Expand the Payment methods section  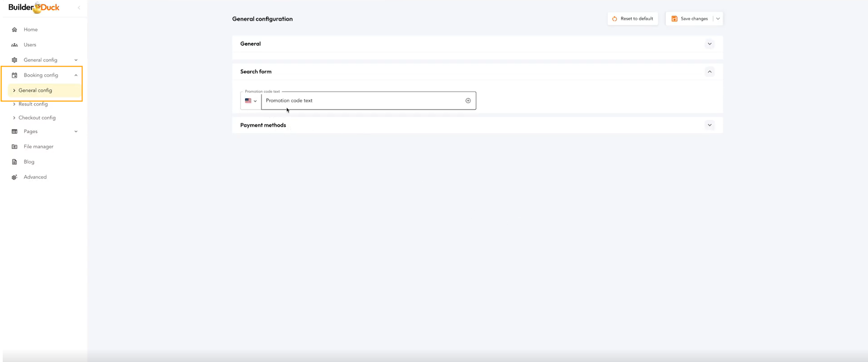[710, 125]
